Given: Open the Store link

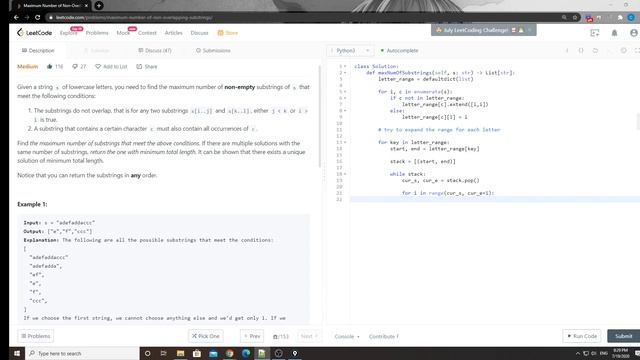Looking at the screenshot, I should point(228,33).
